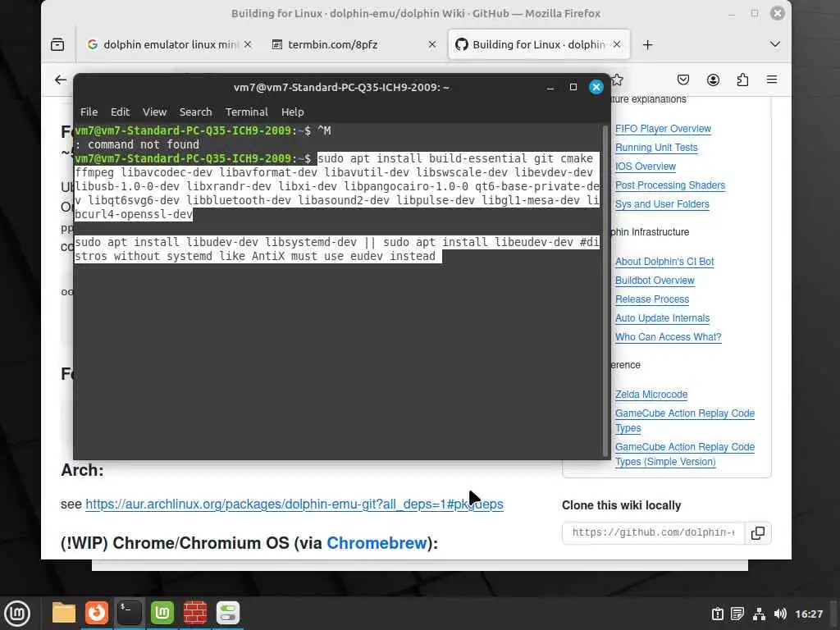The height and width of the screenshot is (630, 840).
Task: Open Who Can Access What? link
Action: tap(668, 337)
